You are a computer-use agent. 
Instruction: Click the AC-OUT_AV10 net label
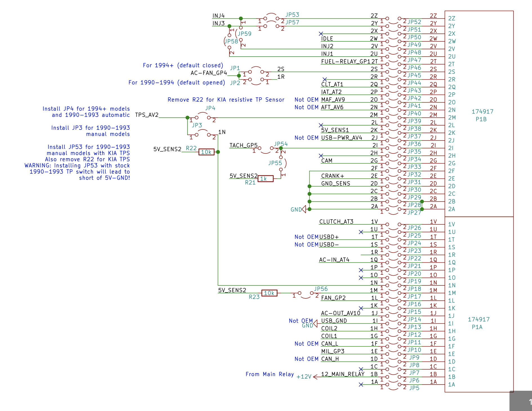[x=341, y=313]
